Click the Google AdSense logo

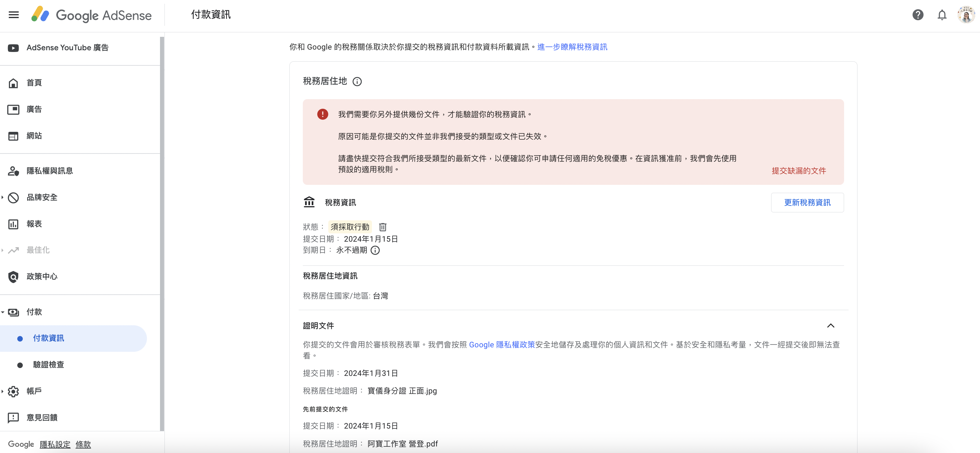click(x=91, y=15)
